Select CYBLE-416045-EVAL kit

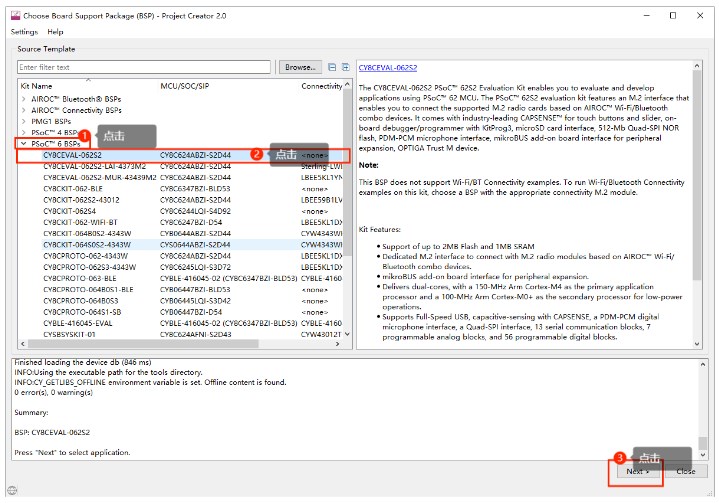tap(77, 323)
